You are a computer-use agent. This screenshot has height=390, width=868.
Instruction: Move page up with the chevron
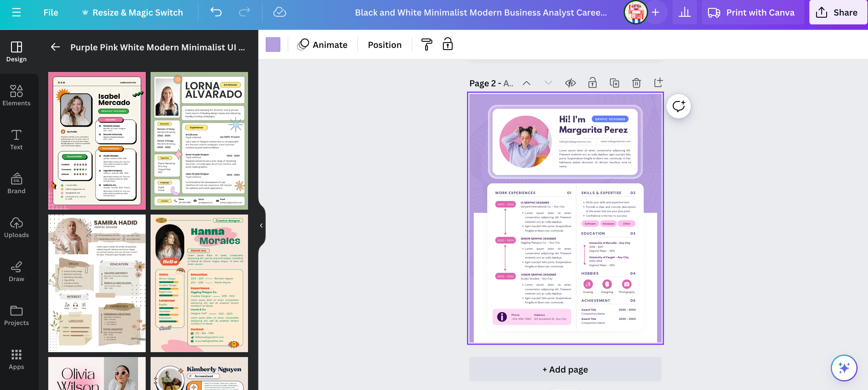pos(526,83)
